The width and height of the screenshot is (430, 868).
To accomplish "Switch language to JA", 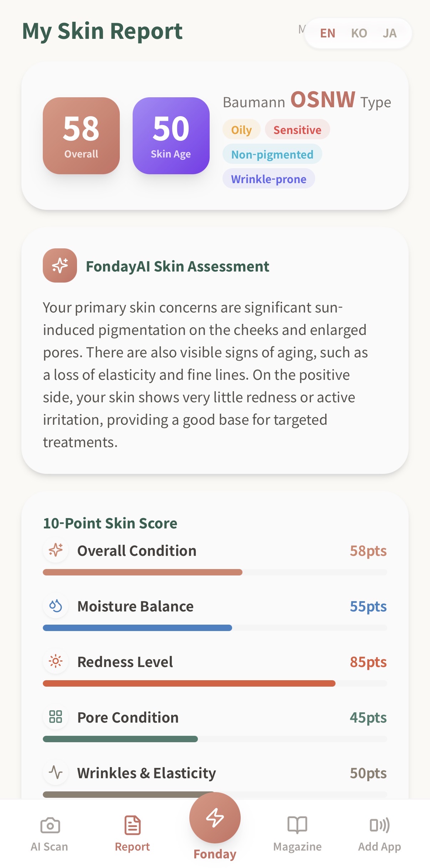I will click(x=390, y=33).
